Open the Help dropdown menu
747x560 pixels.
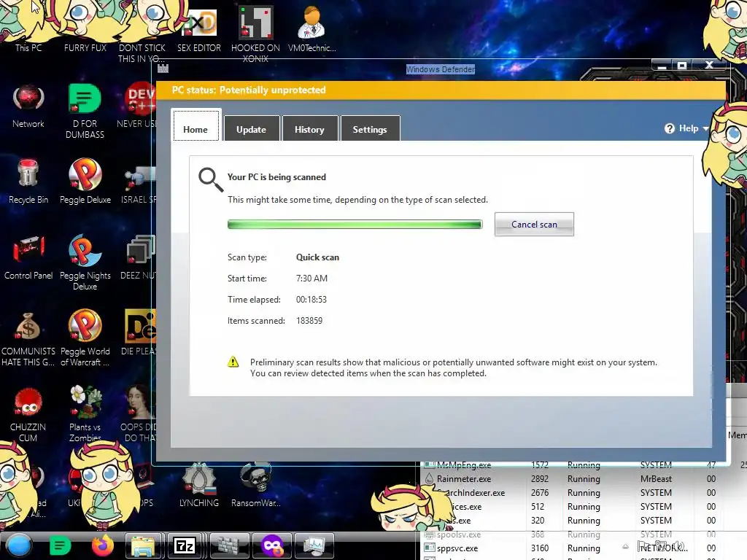pyautogui.click(x=686, y=128)
